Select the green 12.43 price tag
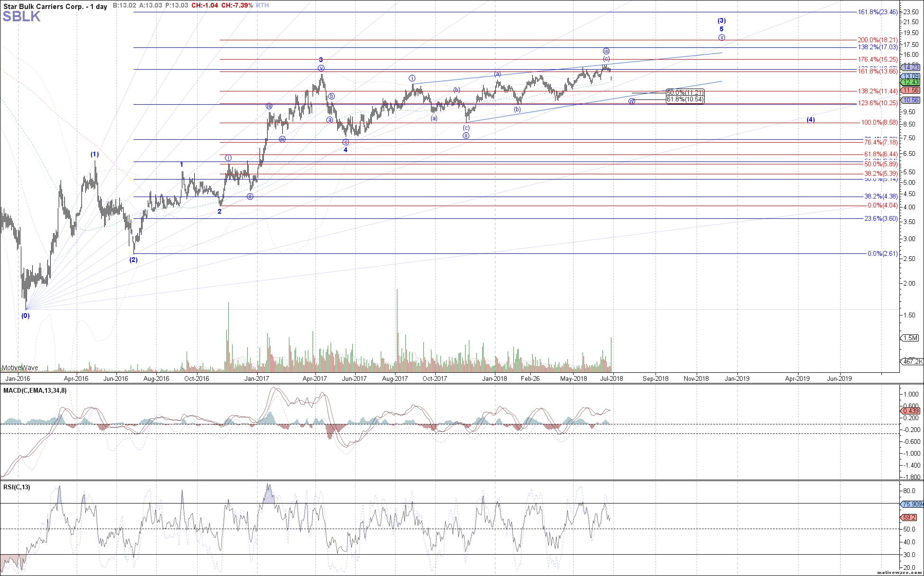924x576 pixels. pyautogui.click(x=911, y=82)
